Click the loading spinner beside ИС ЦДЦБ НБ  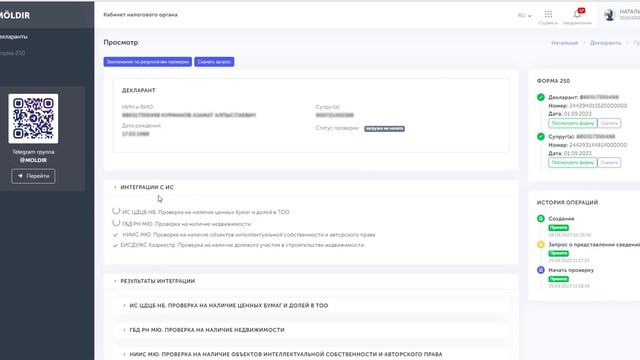(x=116, y=211)
